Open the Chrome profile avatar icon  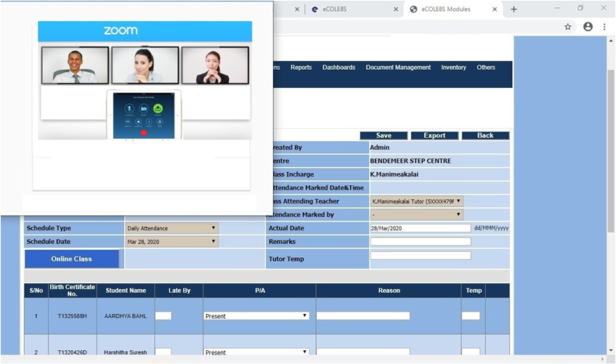pyautogui.click(x=588, y=27)
